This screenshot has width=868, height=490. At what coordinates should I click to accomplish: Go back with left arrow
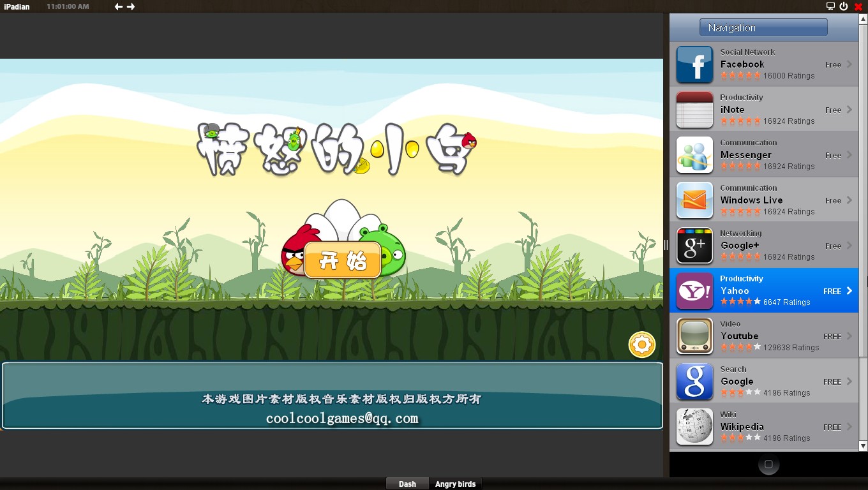119,6
